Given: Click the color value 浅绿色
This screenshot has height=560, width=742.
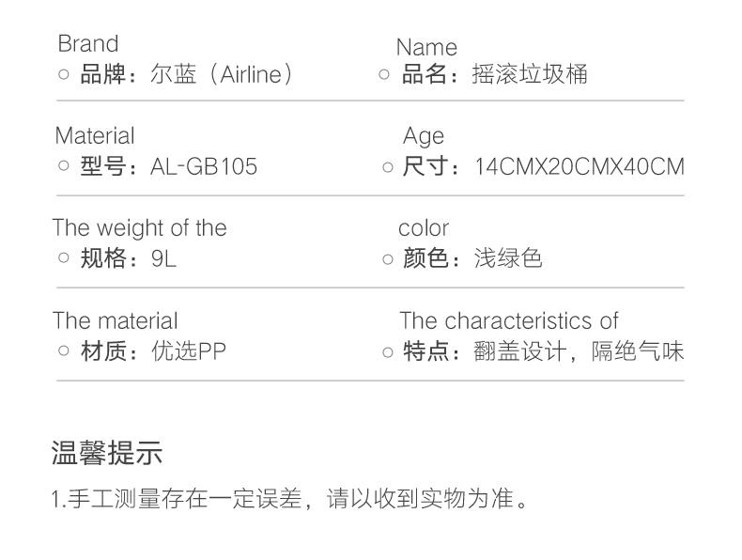Looking at the screenshot, I should [508, 258].
